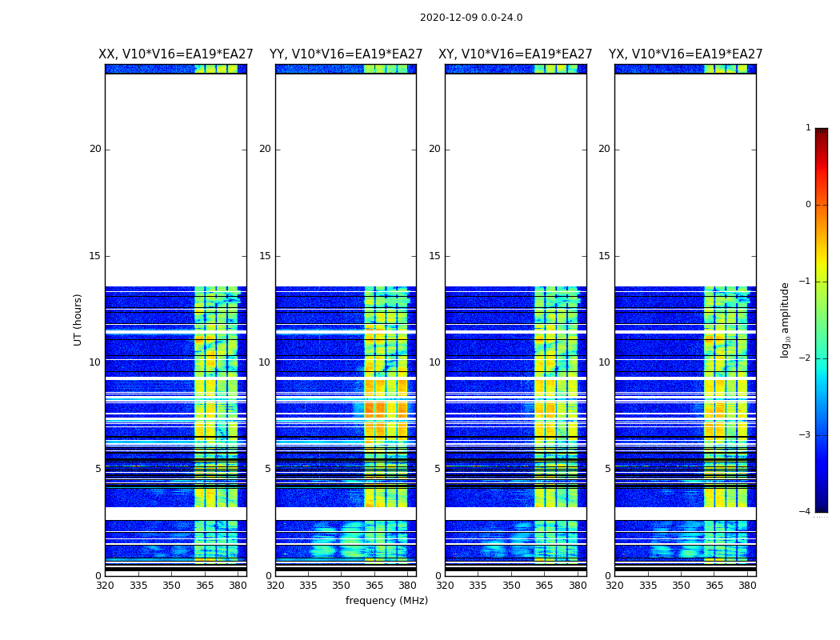Click the 350 frequency tick on the YY panel

click(x=342, y=586)
